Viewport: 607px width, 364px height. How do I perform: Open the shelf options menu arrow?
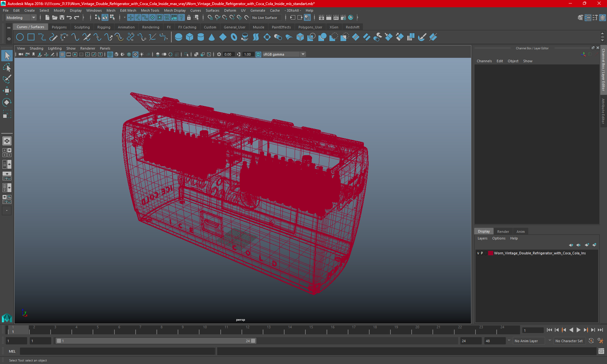9,39
